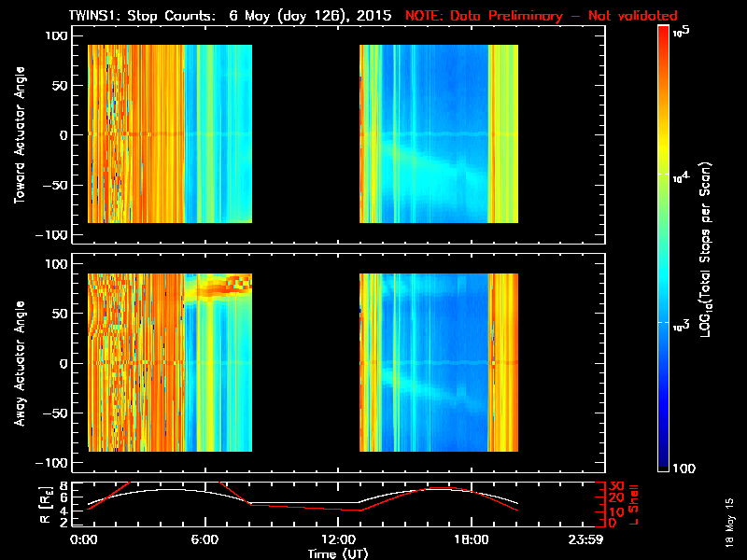Click the Away Actuator Angle axis label
The width and height of the screenshot is (747, 560).
pos(20,363)
